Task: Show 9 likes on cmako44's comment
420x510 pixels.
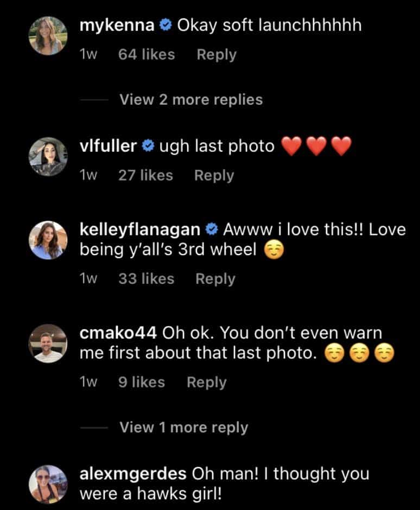Action: (x=142, y=382)
